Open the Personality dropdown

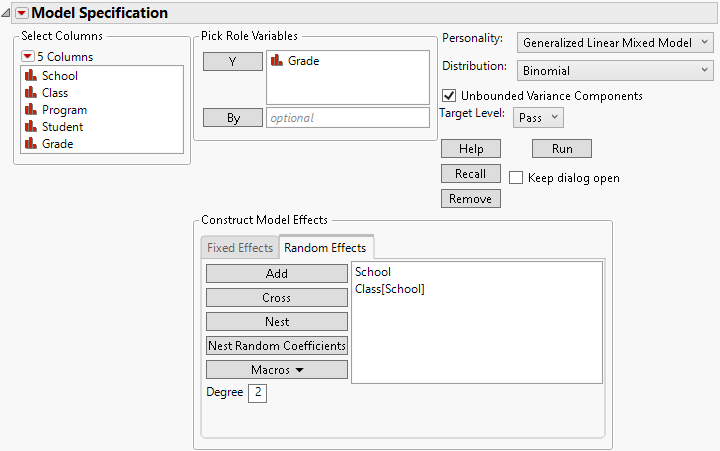(x=615, y=43)
